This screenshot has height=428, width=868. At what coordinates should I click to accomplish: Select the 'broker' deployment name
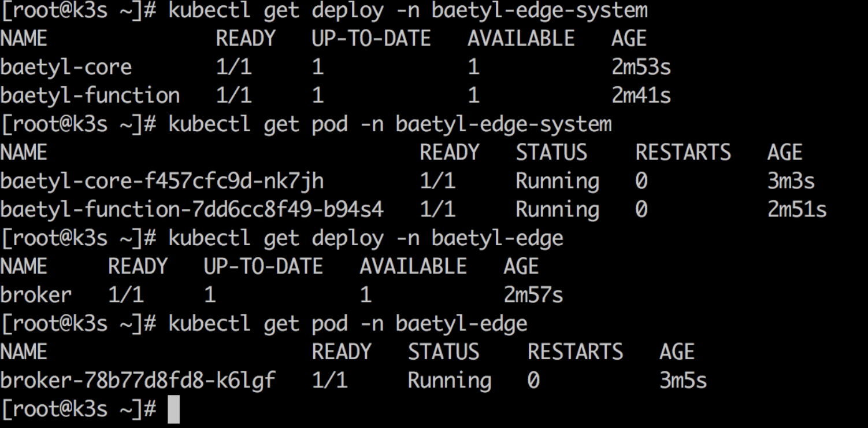click(x=36, y=295)
